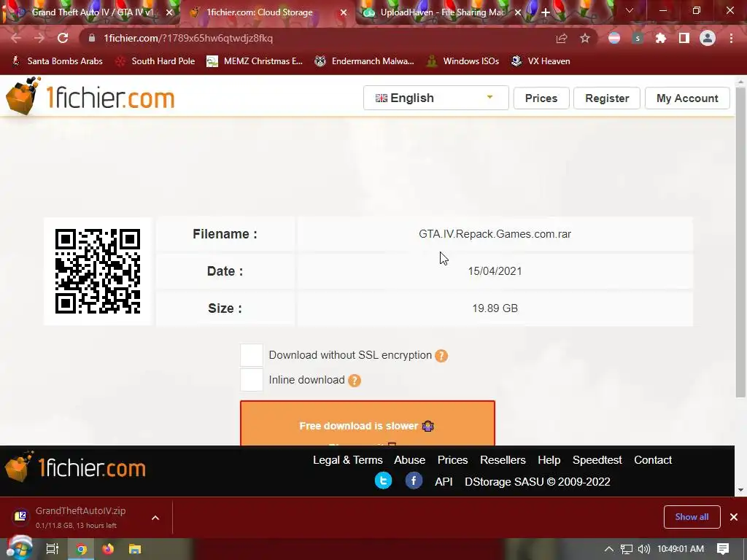Open the Abuse footer link

click(x=410, y=460)
